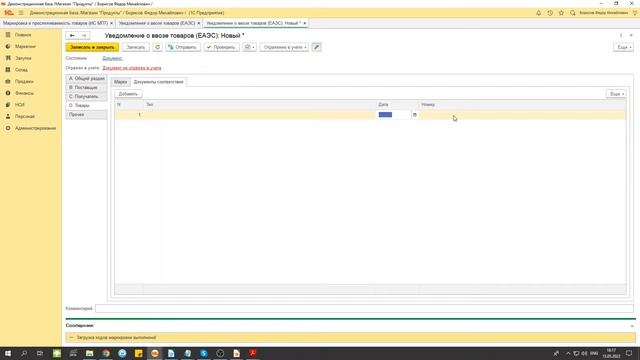
Task: Open the 1C main menu hamburger icon
Action: click(21, 13)
